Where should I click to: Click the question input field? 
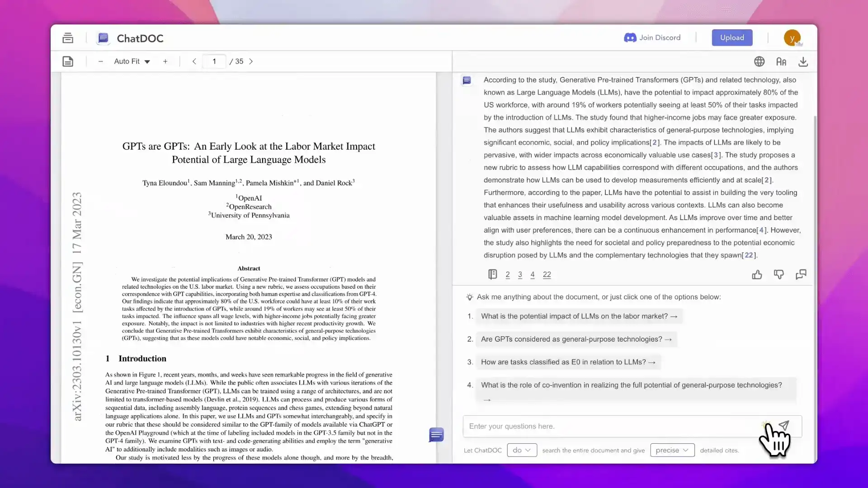[588, 426]
